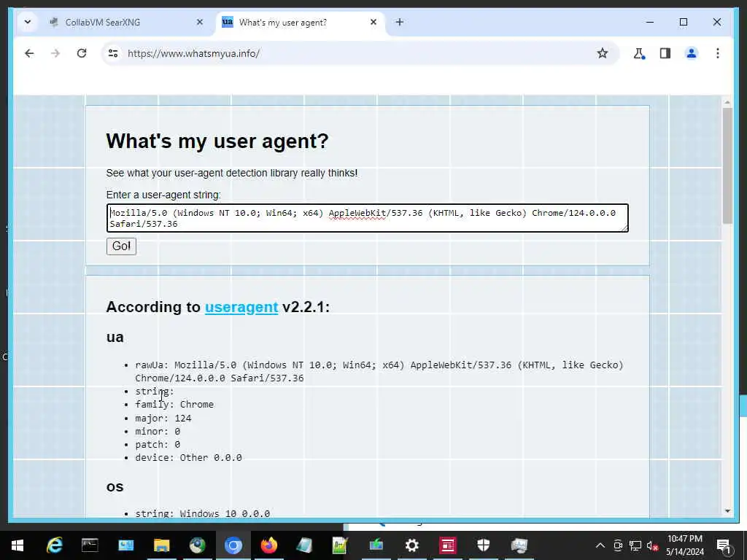Click the muted volume tray icon
Viewport: 747px width, 560px height.
[x=652, y=545]
